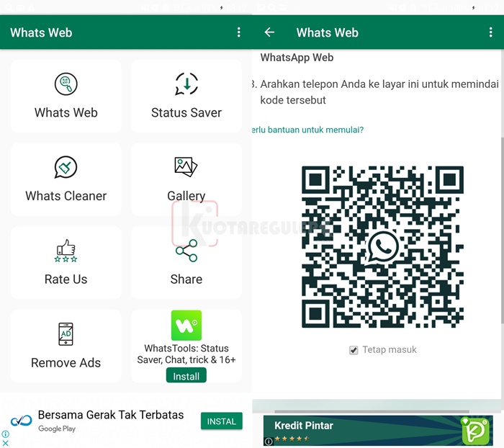
Task: Tap the Kredit Pintar ad info icon
Action: (269, 442)
